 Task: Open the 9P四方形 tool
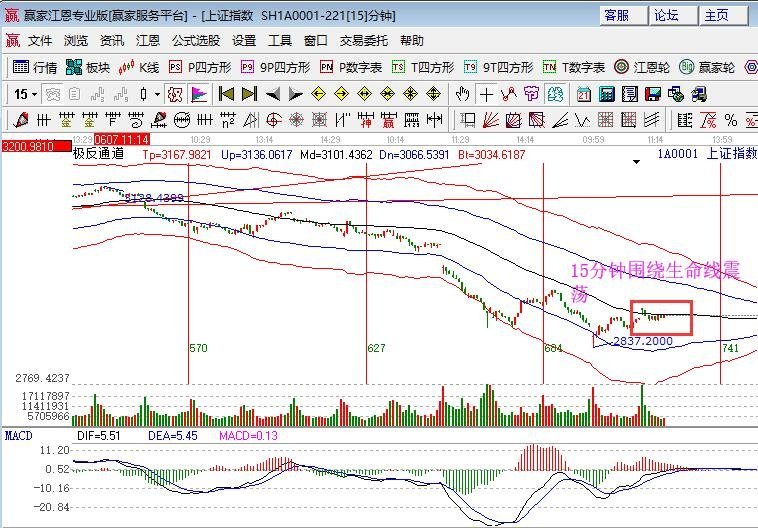pos(275,67)
